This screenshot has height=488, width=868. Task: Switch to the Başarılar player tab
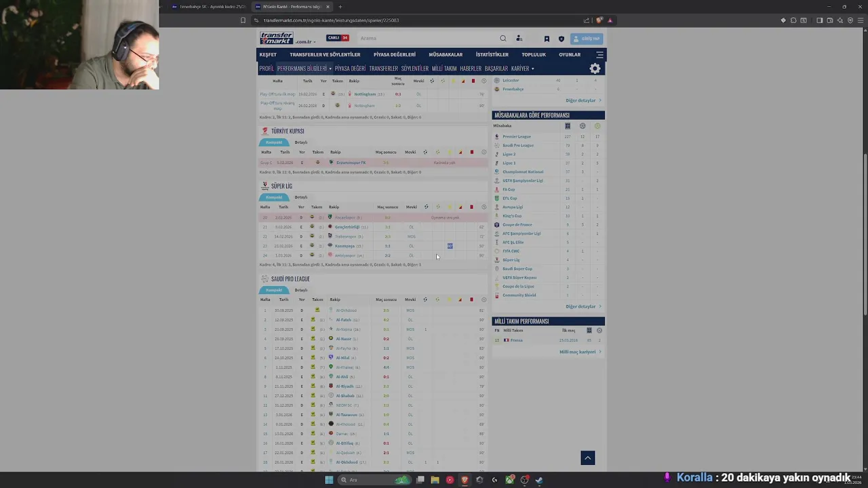[496, 68]
